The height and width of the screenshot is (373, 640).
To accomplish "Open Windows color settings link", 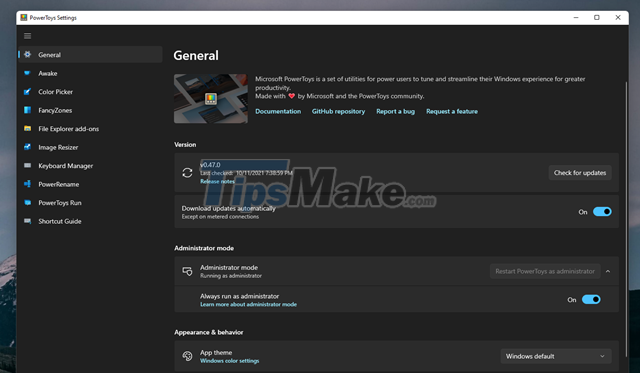I will pos(229,361).
